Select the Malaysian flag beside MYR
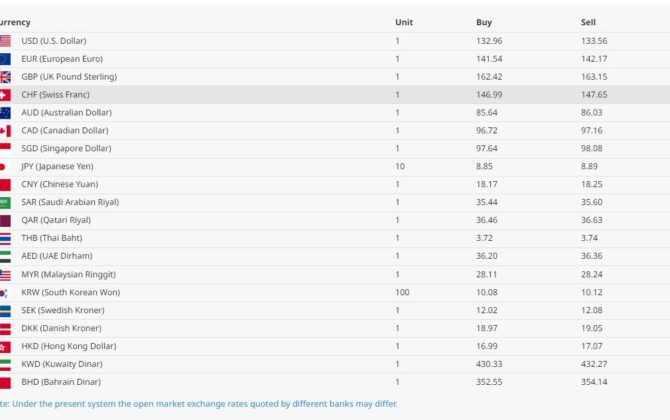Screen dimensions: 670x420 [5, 275]
